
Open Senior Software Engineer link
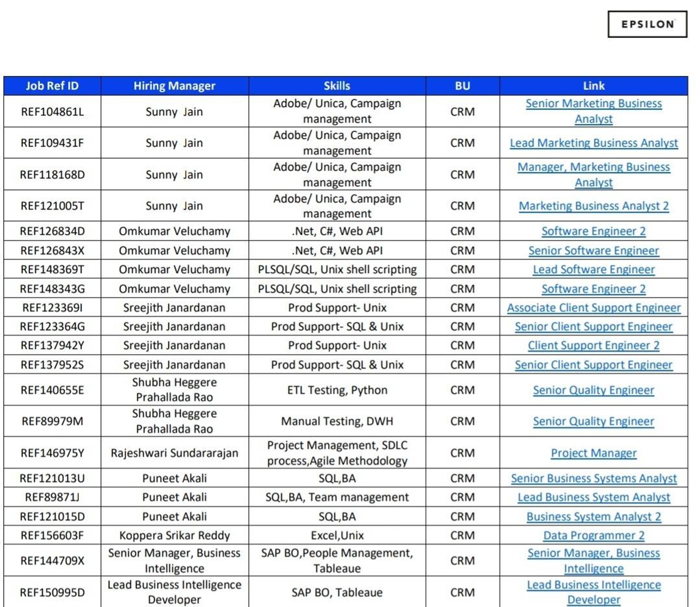click(x=593, y=251)
